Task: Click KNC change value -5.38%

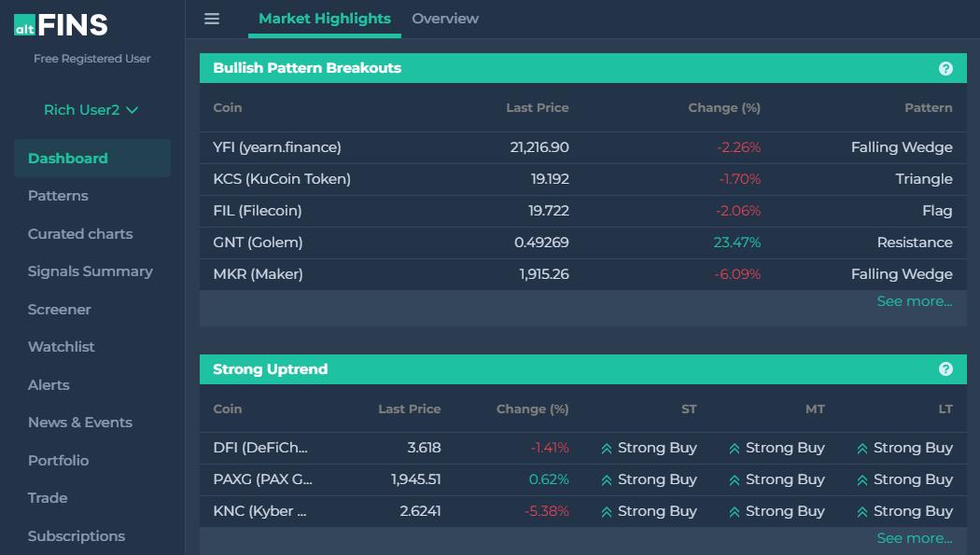Action: point(546,511)
